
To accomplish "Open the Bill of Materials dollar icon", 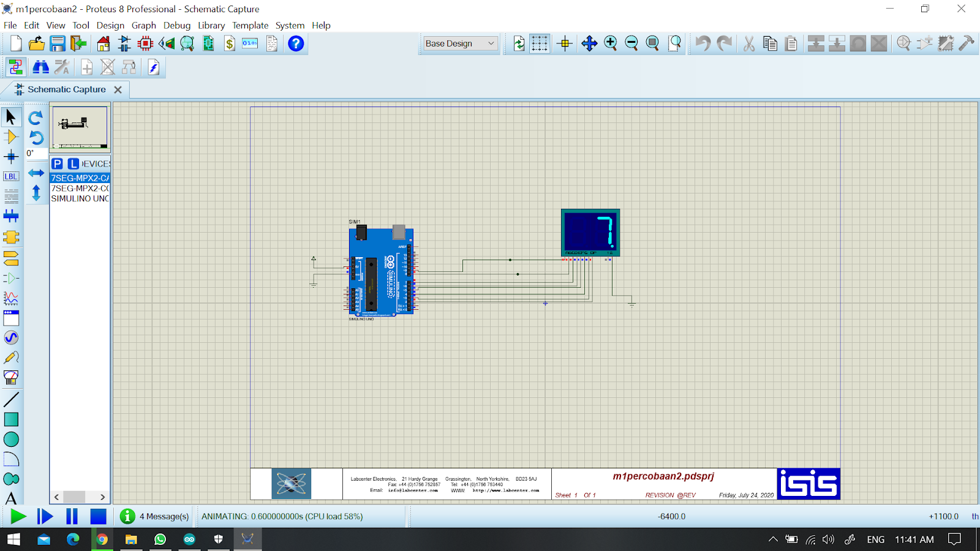I will click(230, 43).
